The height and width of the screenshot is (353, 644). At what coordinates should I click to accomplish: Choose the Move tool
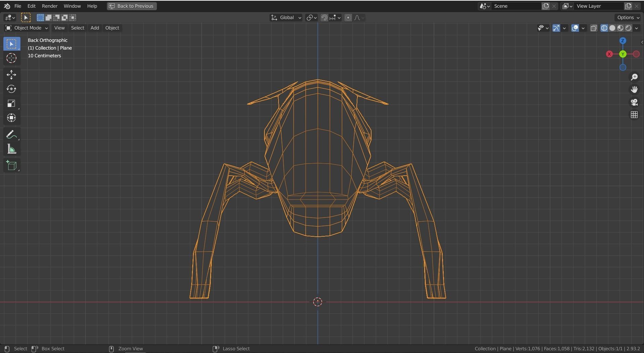pos(12,75)
